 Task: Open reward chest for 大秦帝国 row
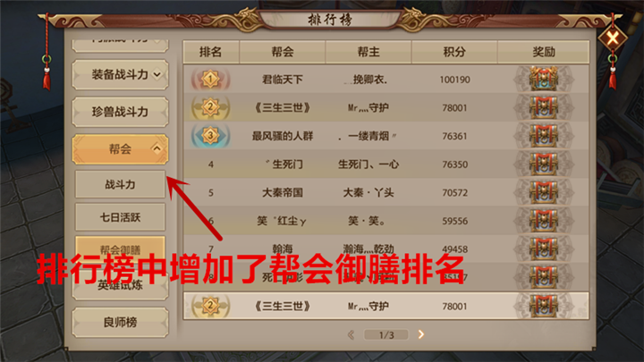pos(544,192)
